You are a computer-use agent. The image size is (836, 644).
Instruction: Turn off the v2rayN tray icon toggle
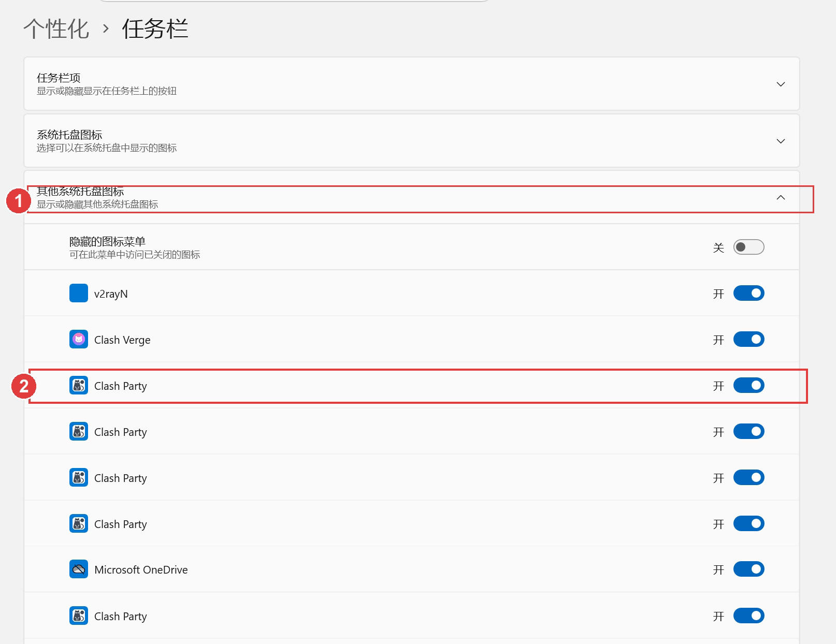[748, 293]
